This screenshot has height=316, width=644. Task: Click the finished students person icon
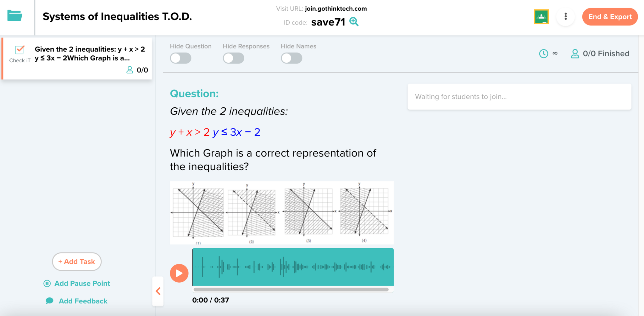575,54
